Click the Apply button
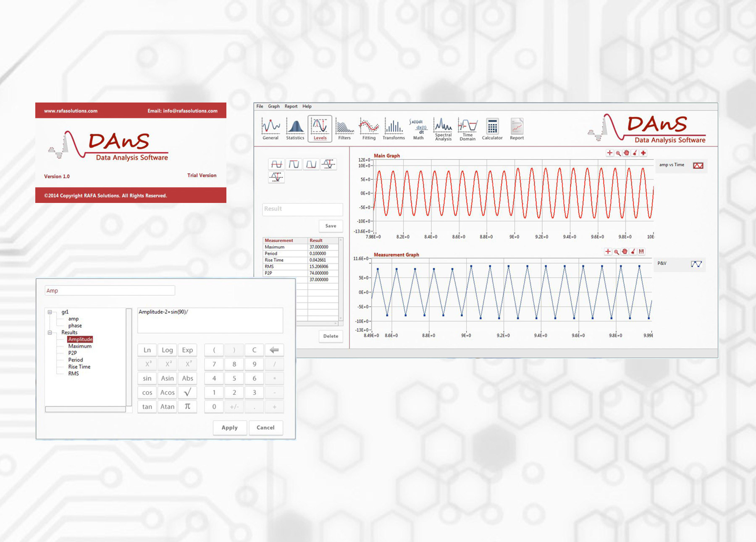Screen dimensions: 756x542 coord(230,428)
